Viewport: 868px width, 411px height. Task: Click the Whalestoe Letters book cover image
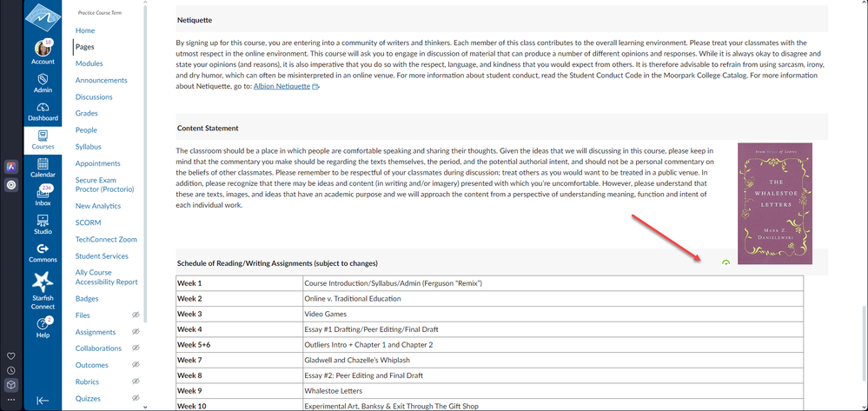774,203
